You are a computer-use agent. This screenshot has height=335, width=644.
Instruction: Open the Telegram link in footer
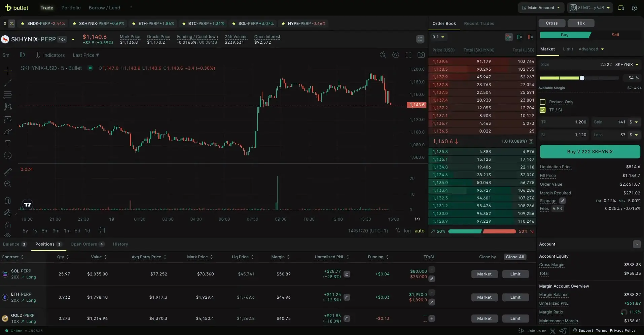[563, 331]
